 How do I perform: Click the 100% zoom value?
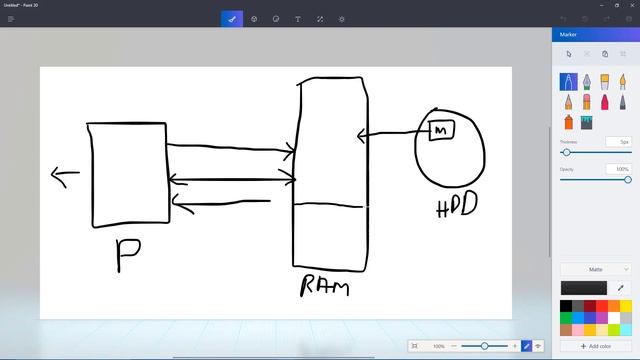click(x=439, y=346)
